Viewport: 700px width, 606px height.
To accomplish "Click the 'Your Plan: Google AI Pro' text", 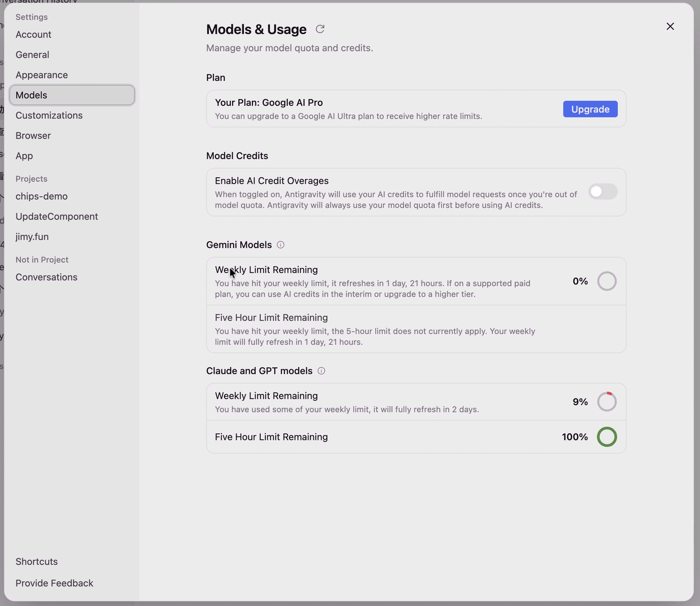I will [269, 103].
